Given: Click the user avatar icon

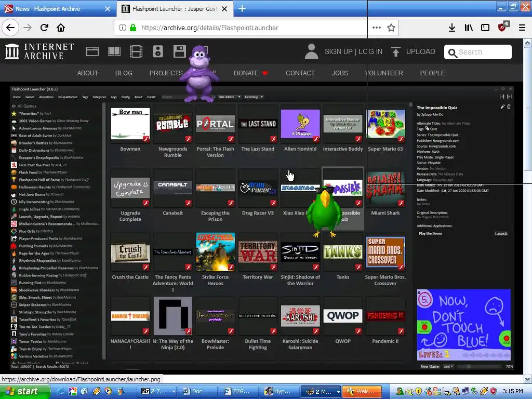Looking at the screenshot, I should click(311, 51).
